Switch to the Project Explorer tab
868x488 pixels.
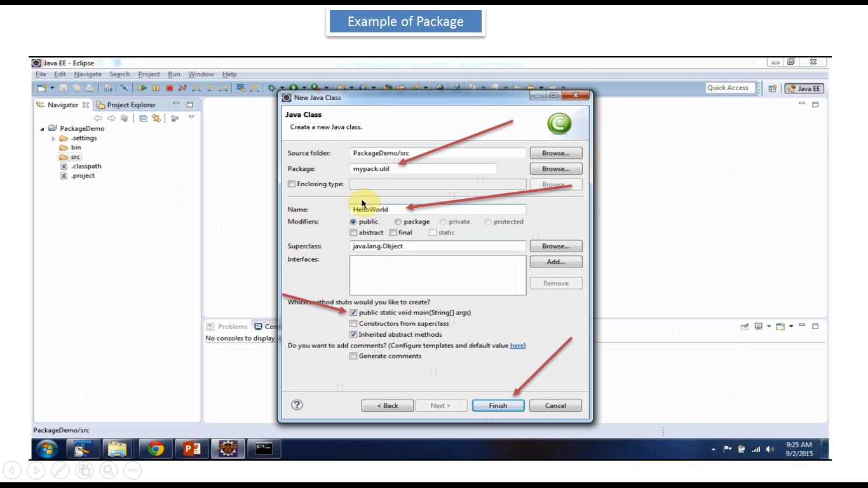coord(126,105)
